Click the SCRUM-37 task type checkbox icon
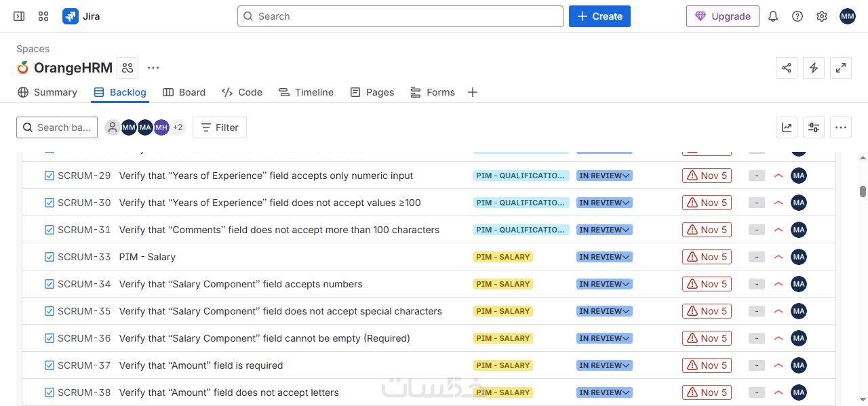 (x=50, y=365)
